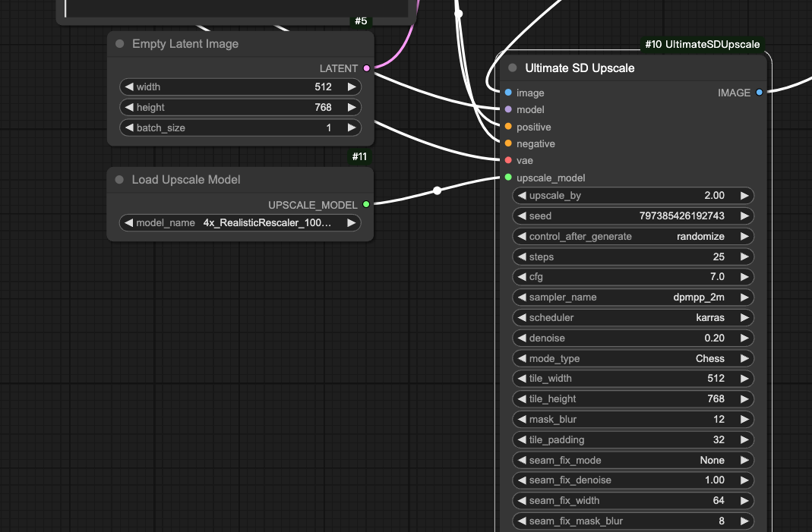Click the model input port dot

[508, 109]
